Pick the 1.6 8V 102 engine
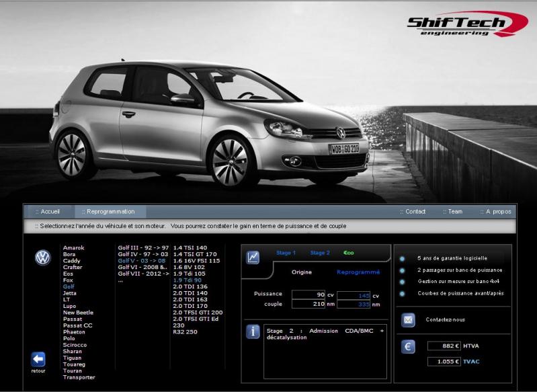This screenshot has width=537, height=392. point(189,268)
